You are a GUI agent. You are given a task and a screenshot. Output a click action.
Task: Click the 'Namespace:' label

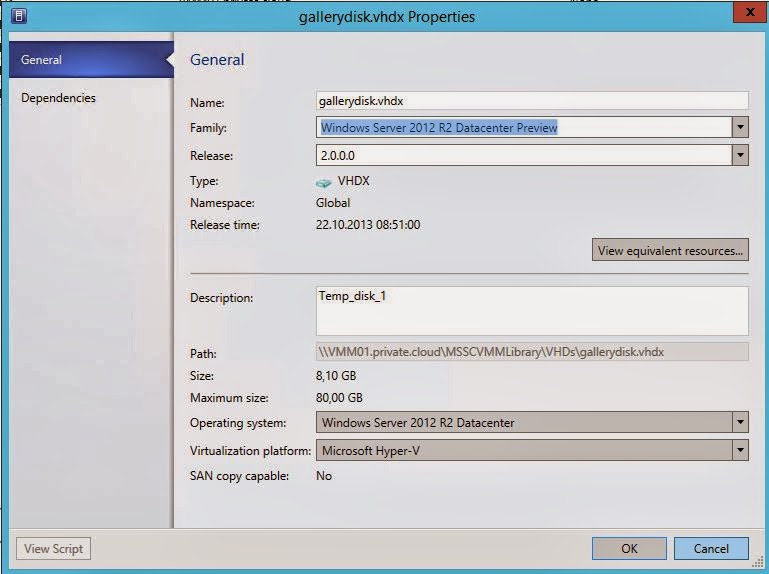222,203
